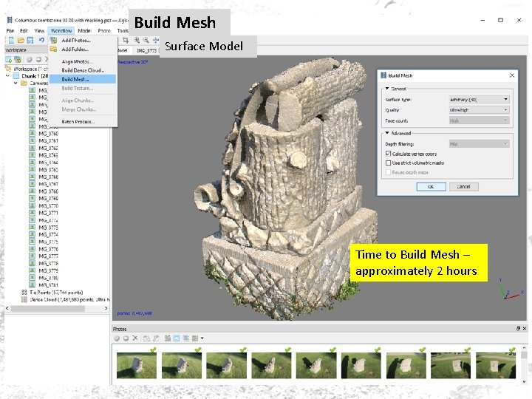532x399 pixels.
Task: Float the Photos pane with the undock icon
Action: [519, 328]
